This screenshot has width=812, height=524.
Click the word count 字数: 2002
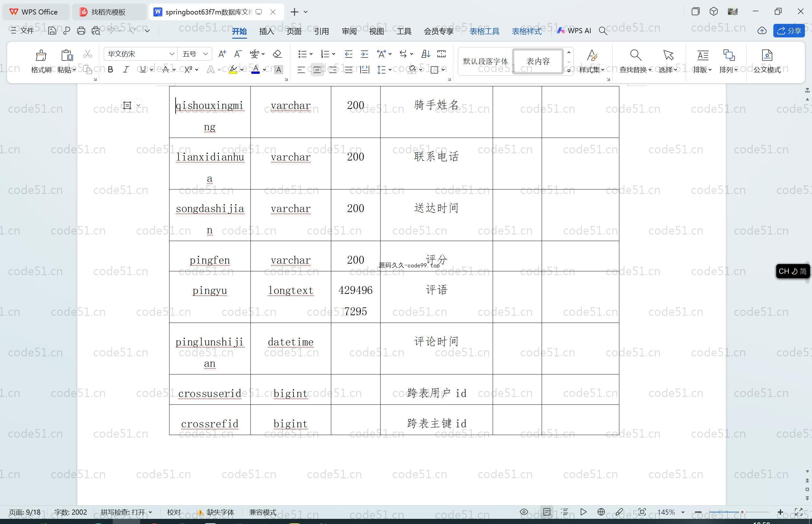pyautogui.click(x=71, y=512)
